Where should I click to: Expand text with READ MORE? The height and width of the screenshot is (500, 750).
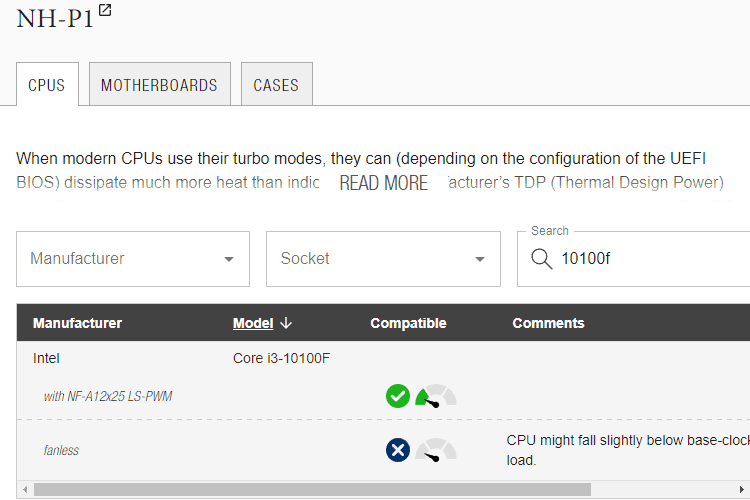[x=384, y=183]
